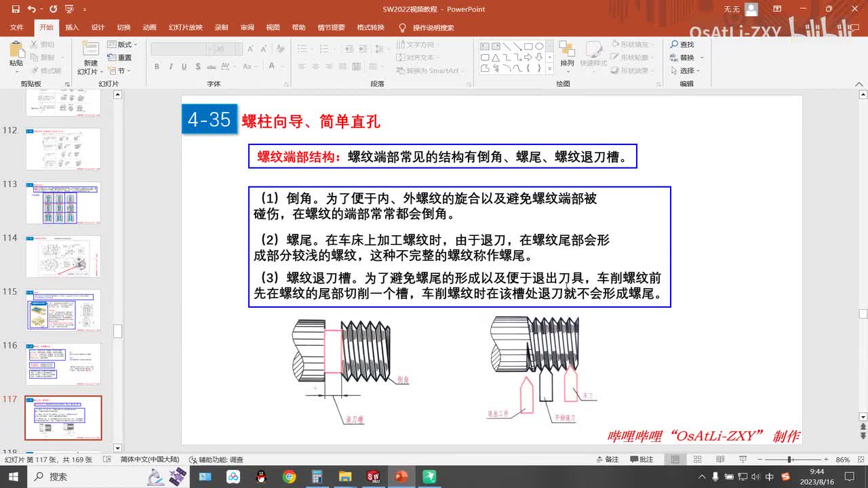868x488 pixels.
Task: Open the QQ penguin app in taskbar
Action: tap(261, 476)
